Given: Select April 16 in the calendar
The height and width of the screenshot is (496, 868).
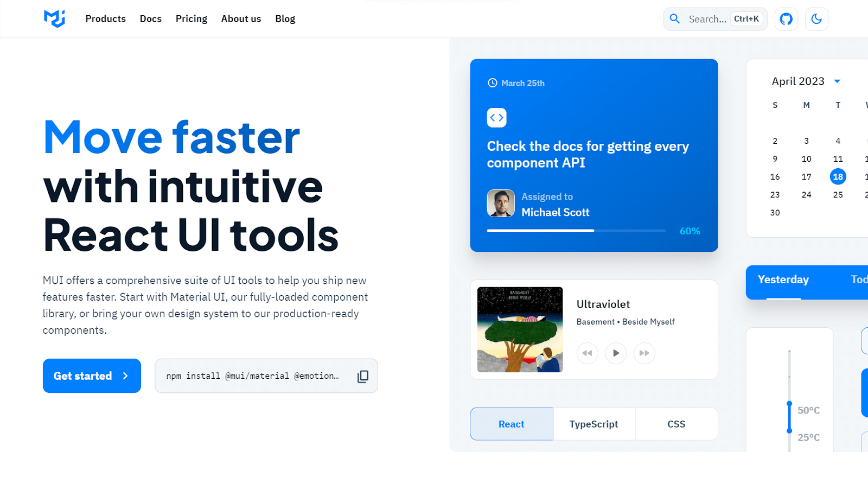Looking at the screenshot, I should (x=775, y=177).
